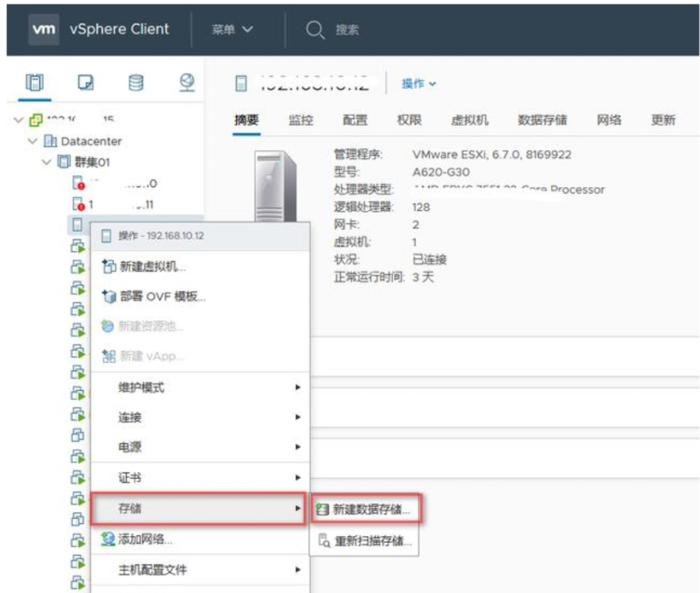Switch to the 配置 tab
The image size is (700, 593).
point(355,120)
